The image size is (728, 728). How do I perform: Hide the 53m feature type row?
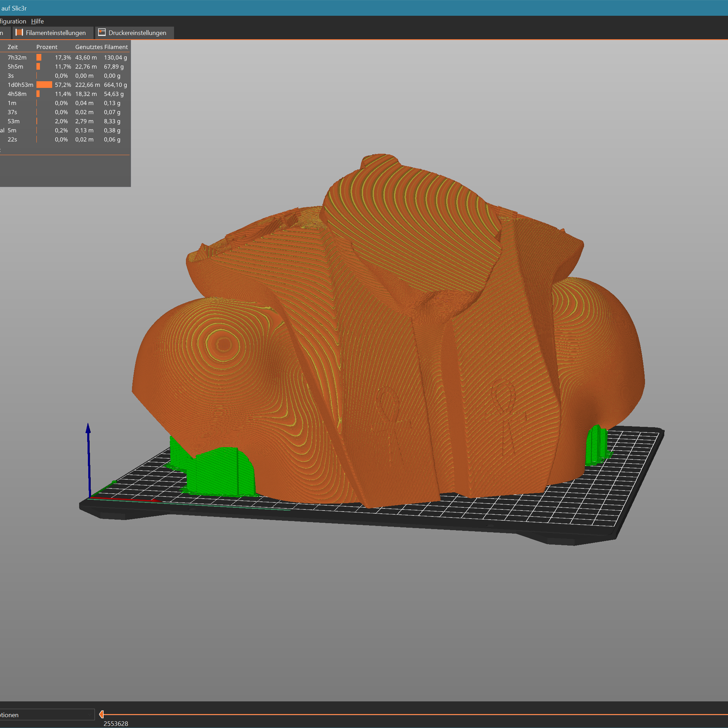pos(14,121)
